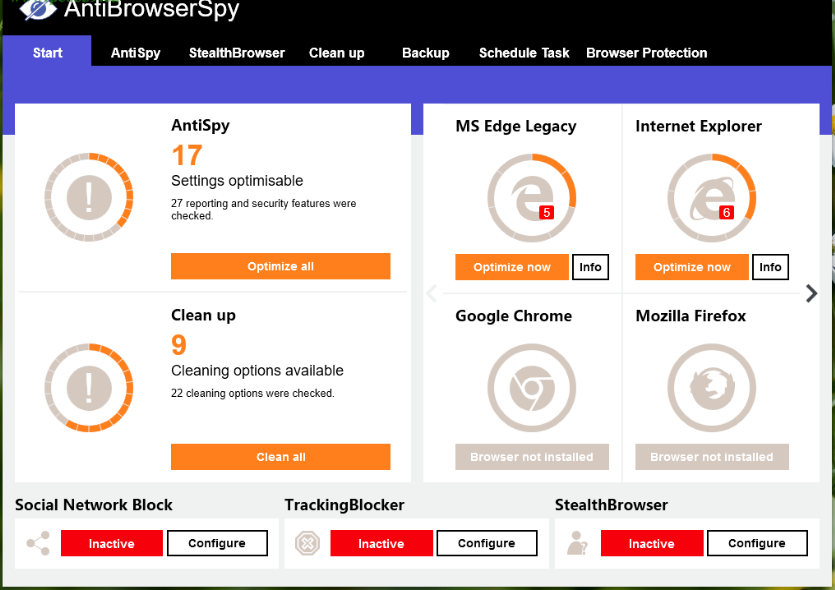835x590 pixels.
Task: Go to next browsers with right arrow
Action: coord(811,293)
